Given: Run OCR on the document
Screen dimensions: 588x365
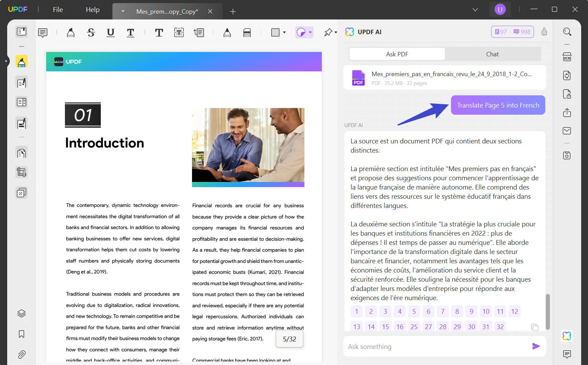Looking at the screenshot, I should click(567, 57).
